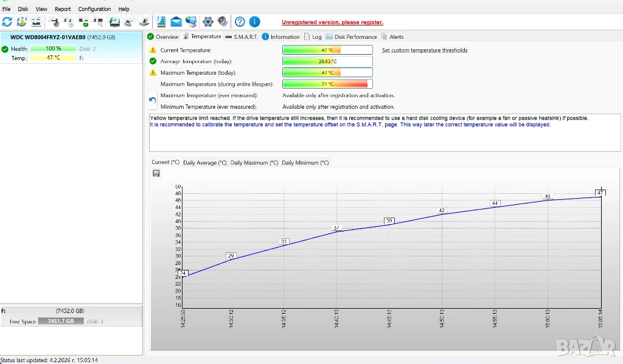
Task: Click the speaker sound toolbar icon
Action: tap(223, 22)
